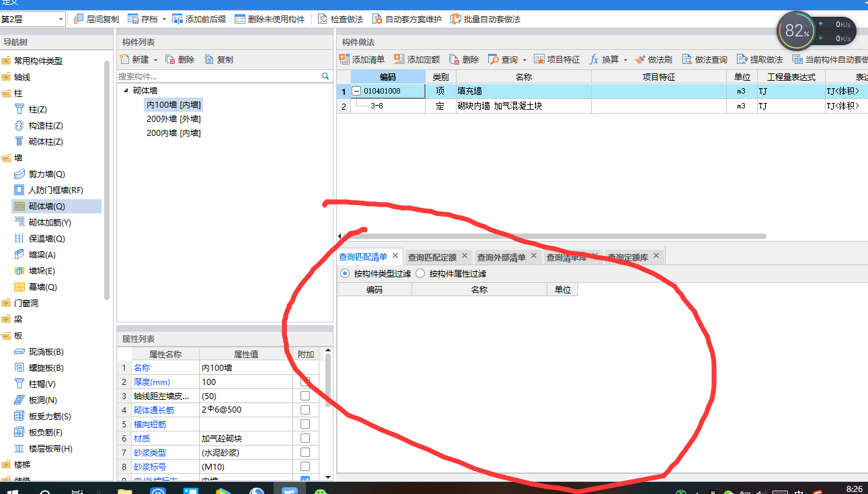Open the 新建 dropdown in 构件列表
Image resolution: width=868 pixels, height=494 pixels.
click(x=156, y=60)
